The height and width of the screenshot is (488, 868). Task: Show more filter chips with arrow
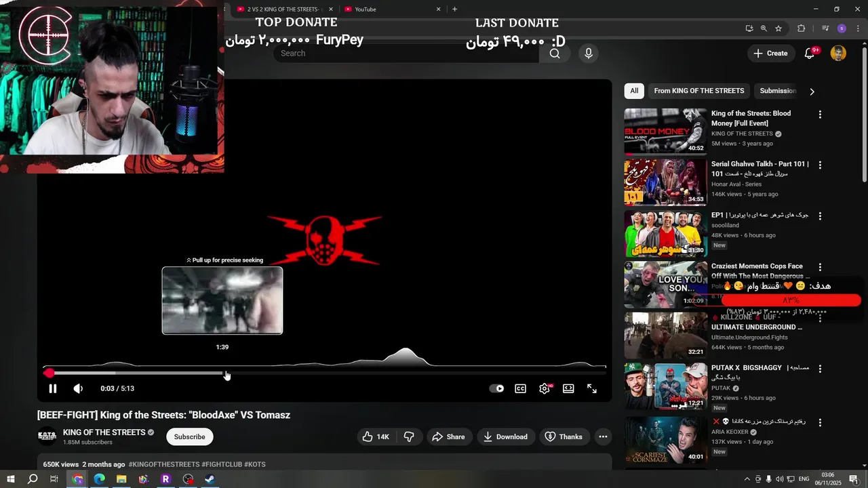click(812, 91)
